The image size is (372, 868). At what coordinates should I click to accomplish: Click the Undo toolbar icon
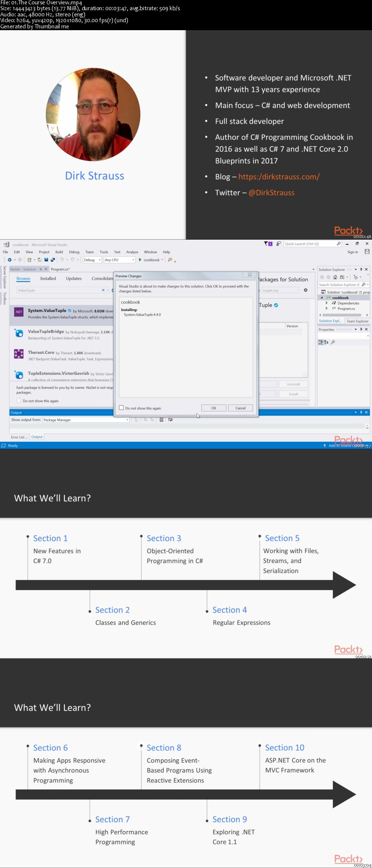(x=62, y=260)
